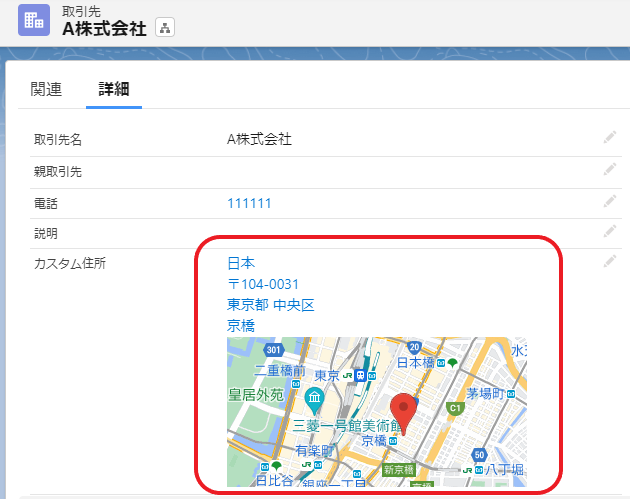Edit the 説明 field with pencil icon

(x=609, y=232)
